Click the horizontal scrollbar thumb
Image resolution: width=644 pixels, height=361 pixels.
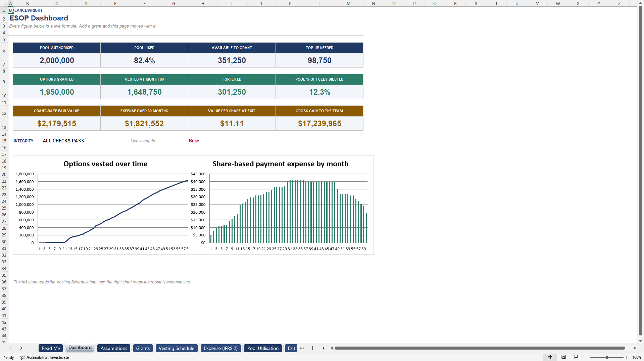point(480,348)
